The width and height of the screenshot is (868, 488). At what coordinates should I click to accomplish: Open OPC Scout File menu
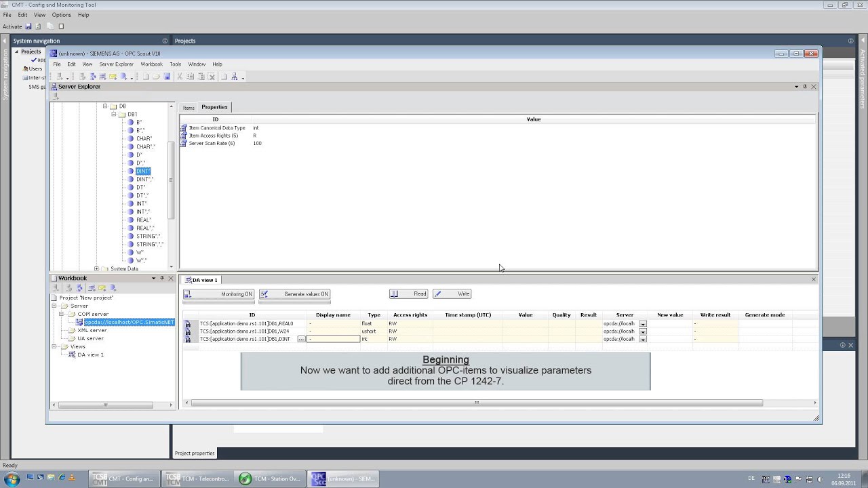tap(57, 64)
